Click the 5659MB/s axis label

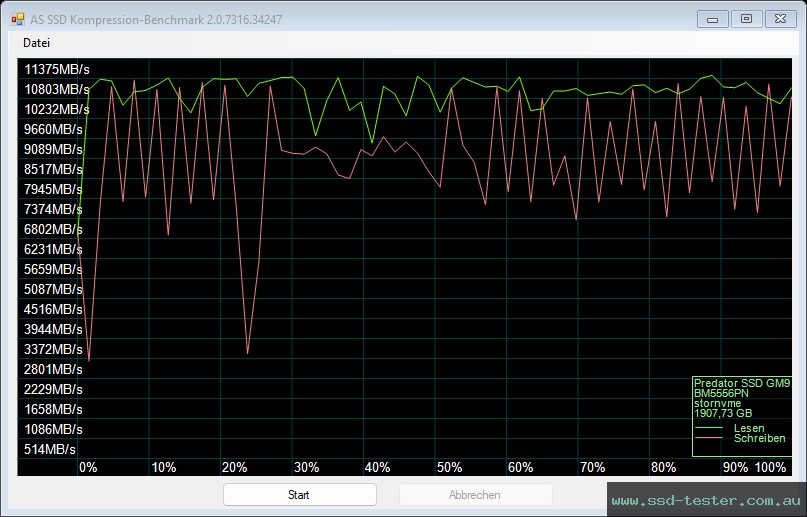[x=53, y=270]
